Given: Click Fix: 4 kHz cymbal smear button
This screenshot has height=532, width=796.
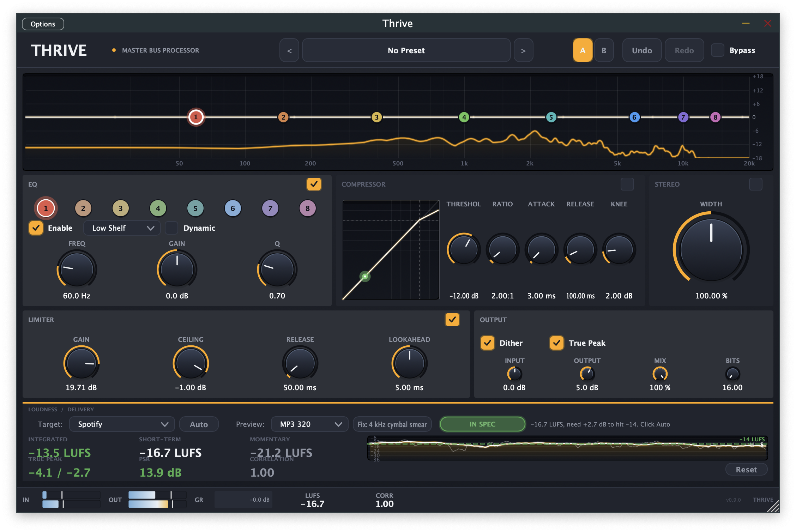Looking at the screenshot, I should (392, 424).
